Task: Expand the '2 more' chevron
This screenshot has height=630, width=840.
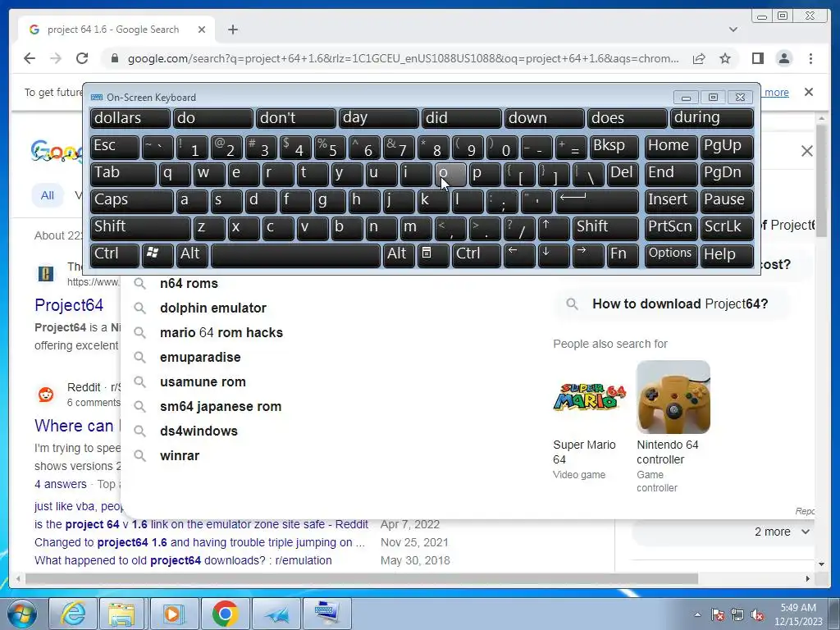Action: point(806,532)
